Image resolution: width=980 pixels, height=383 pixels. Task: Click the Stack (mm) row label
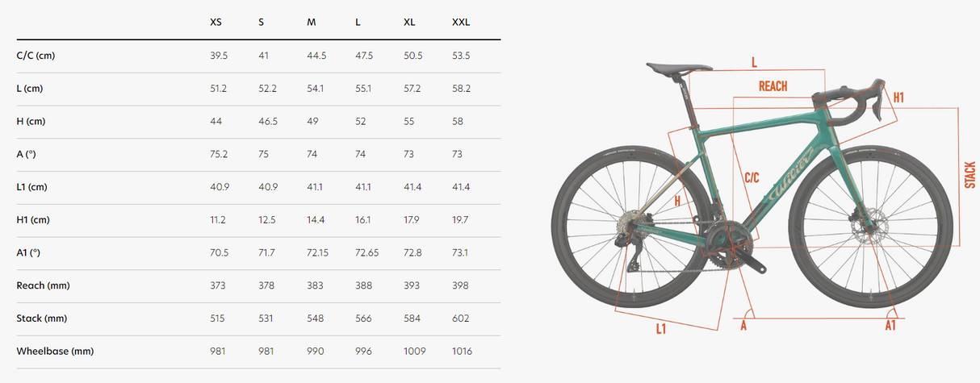click(x=42, y=318)
